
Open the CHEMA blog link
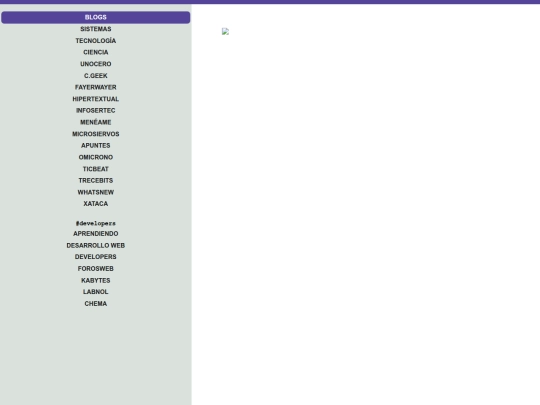[x=95, y=304]
